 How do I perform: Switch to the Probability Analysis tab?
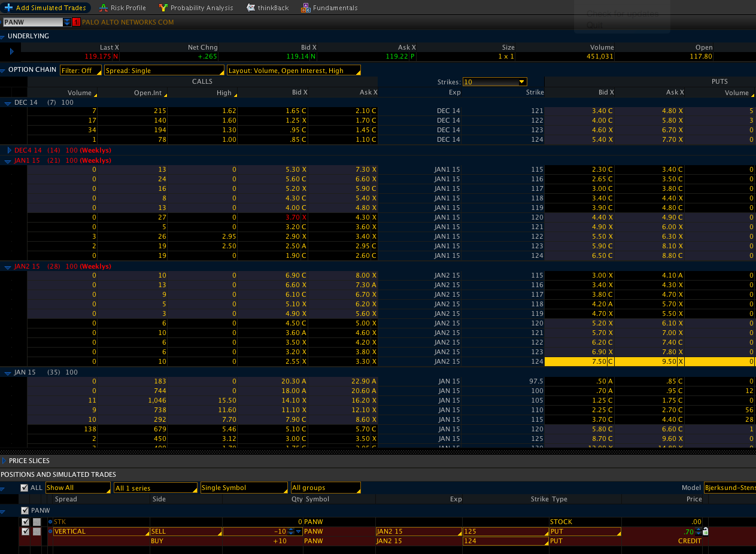pos(196,8)
